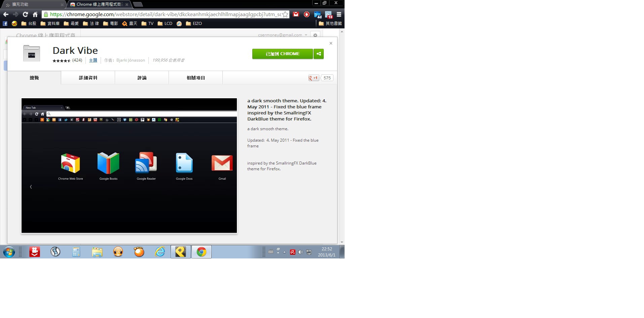Select the 相關項目 tab
The width and height of the screenshot is (644, 318).
196,78
